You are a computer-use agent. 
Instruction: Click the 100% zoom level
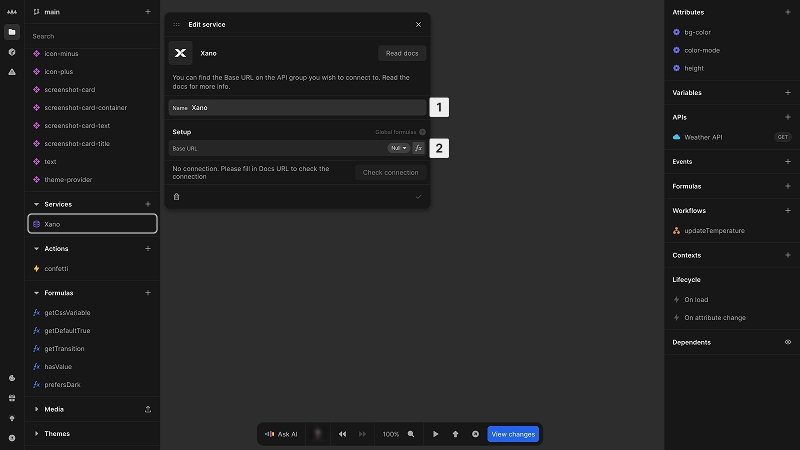pyautogui.click(x=391, y=434)
